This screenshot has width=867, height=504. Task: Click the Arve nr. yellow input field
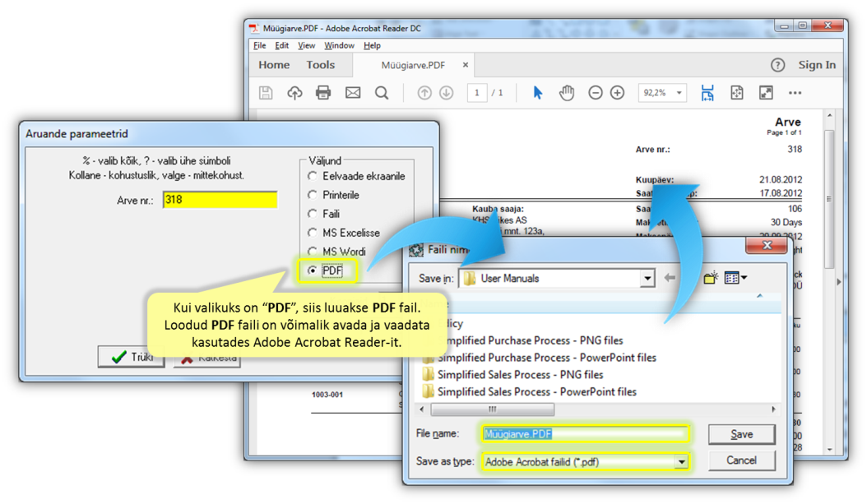click(x=220, y=200)
